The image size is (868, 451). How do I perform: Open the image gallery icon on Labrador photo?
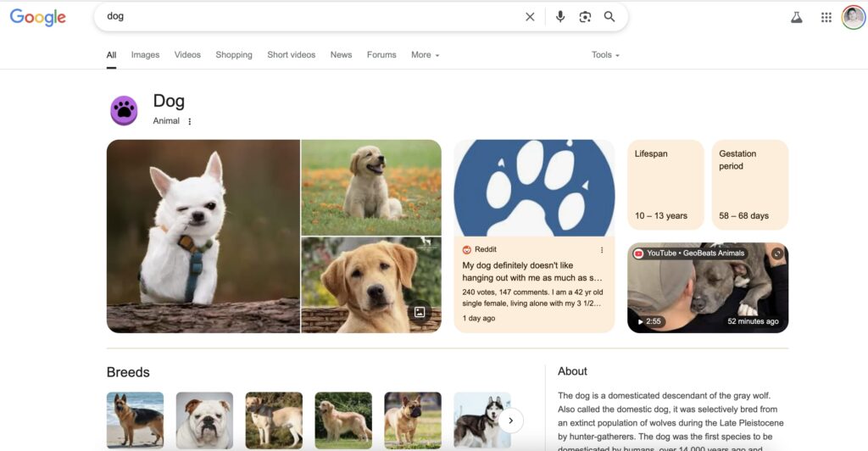(x=420, y=312)
